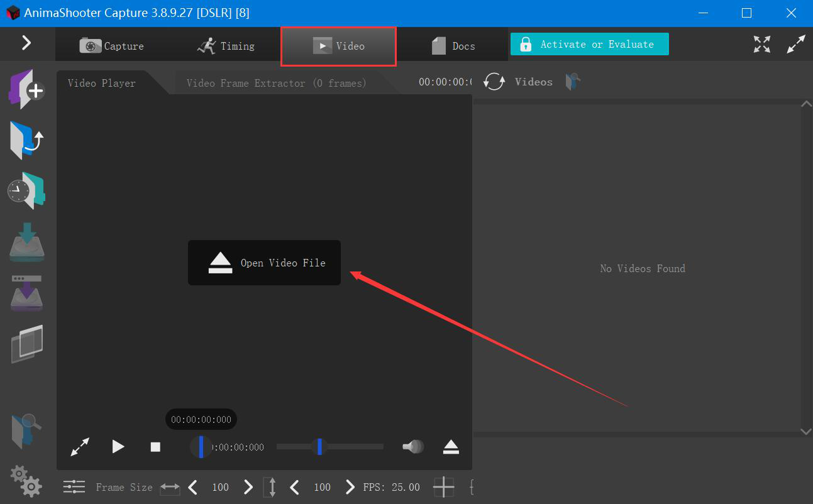Click the purple export-to-drive icon
The image size is (813, 504).
pos(26,293)
